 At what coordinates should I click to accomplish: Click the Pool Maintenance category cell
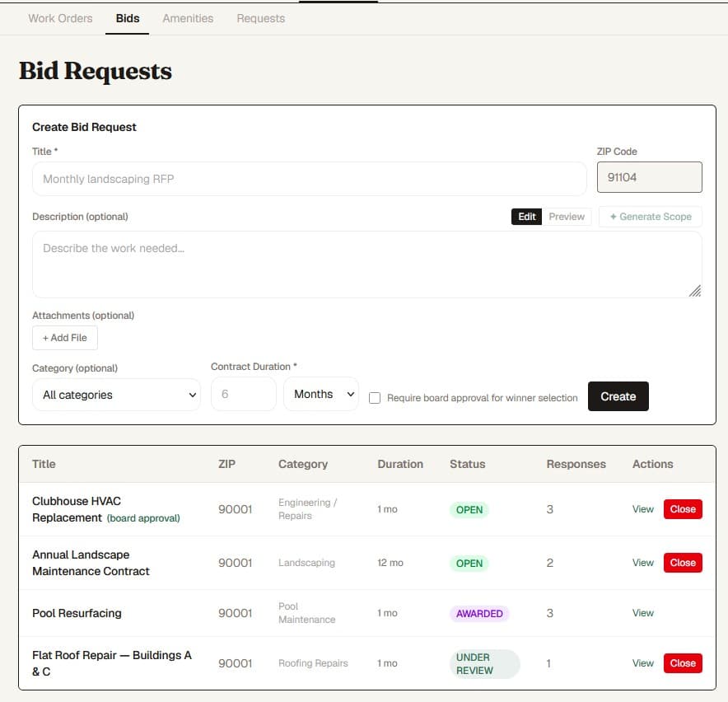click(x=306, y=613)
